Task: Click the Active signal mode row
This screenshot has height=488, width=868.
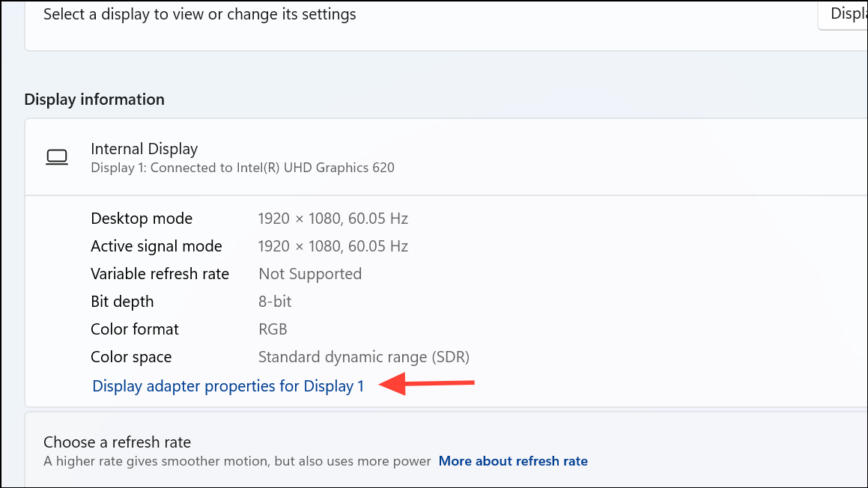Action: pyautogui.click(x=156, y=245)
